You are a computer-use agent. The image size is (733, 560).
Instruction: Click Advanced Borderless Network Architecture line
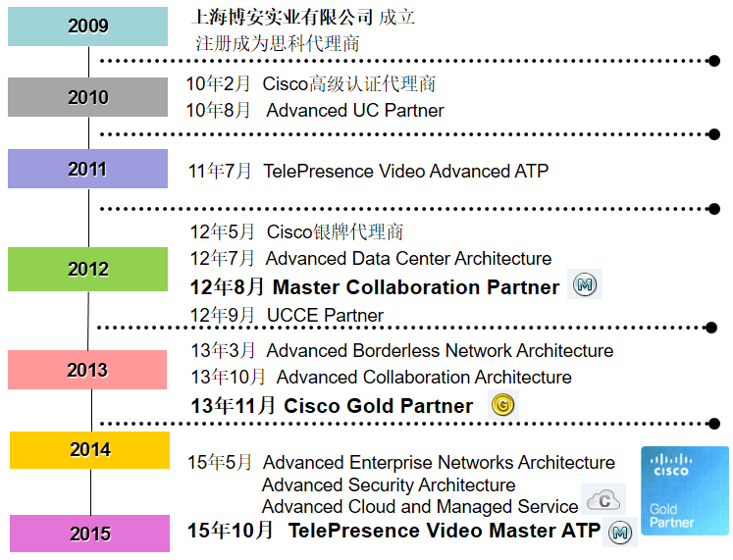click(x=440, y=351)
